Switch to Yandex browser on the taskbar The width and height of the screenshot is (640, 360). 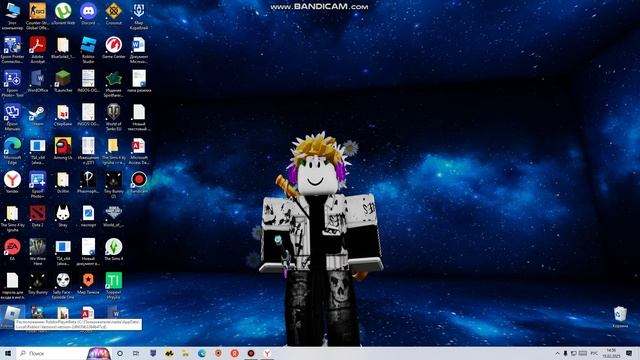tap(267, 353)
